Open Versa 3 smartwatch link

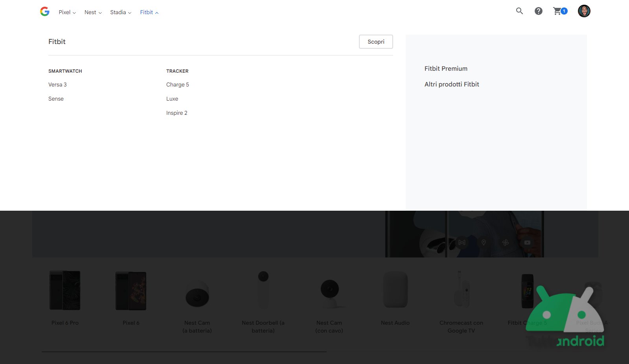tap(57, 85)
